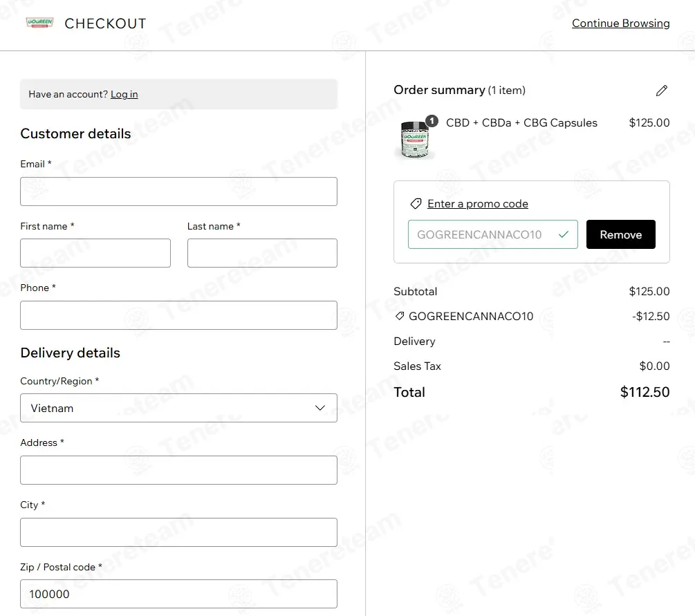Select the Last name field

(x=262, y=253)
